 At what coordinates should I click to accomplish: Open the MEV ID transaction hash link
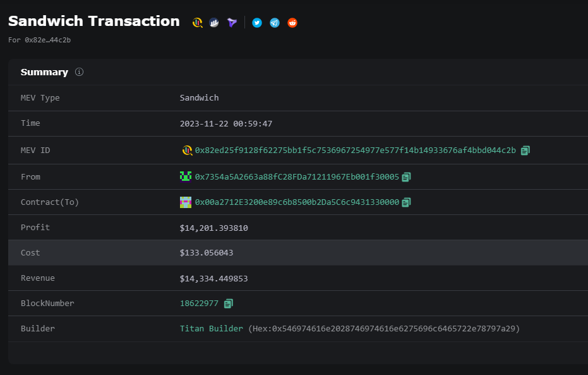pos(355,151)
